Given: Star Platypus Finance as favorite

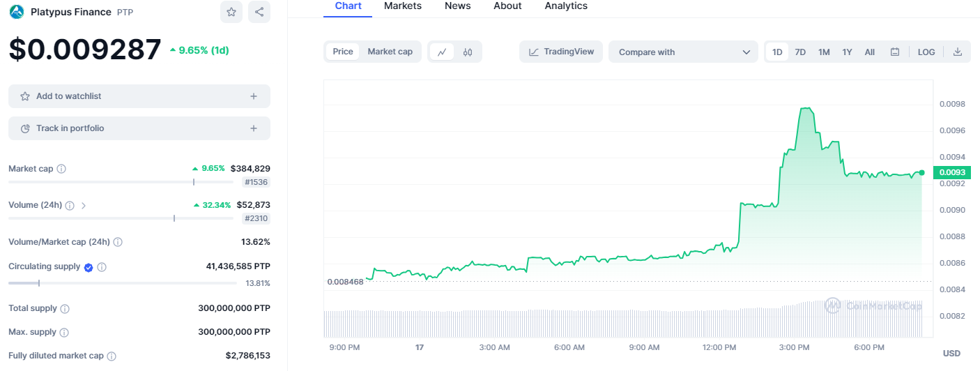Looking at the screenshot, I should (x=231, y=12).
